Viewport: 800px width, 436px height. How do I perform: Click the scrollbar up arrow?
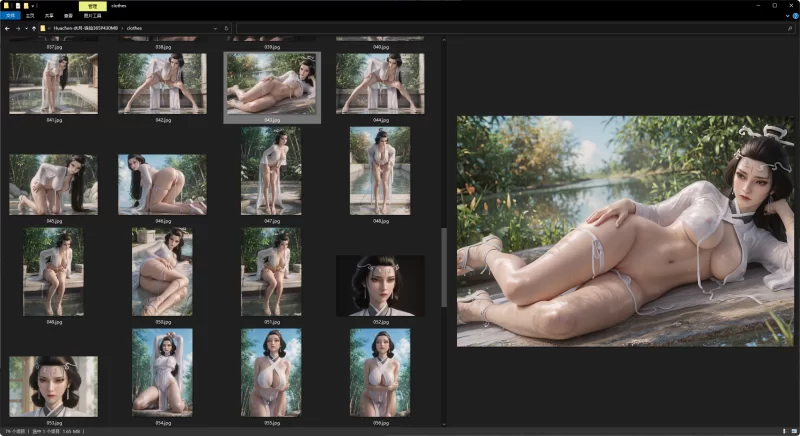444,40
